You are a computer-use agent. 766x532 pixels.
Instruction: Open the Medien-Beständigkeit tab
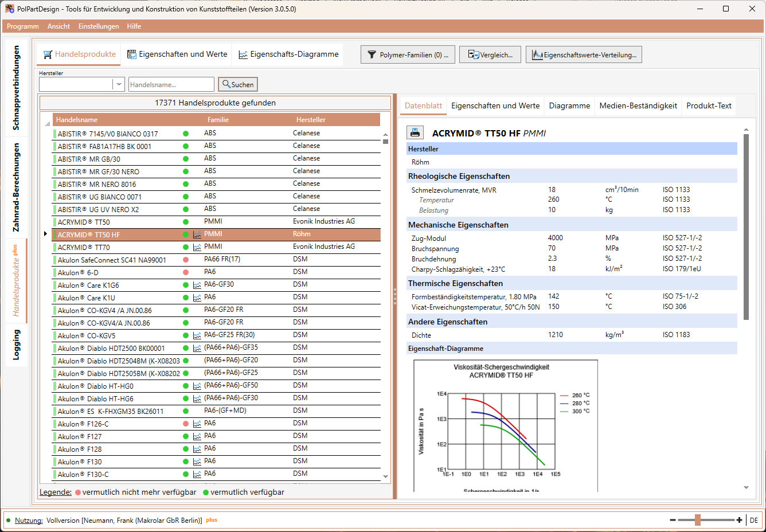tap(638, 106)
